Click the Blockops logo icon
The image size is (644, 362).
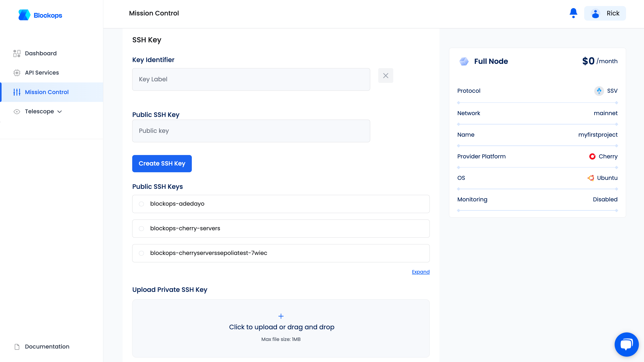point(24,15)
